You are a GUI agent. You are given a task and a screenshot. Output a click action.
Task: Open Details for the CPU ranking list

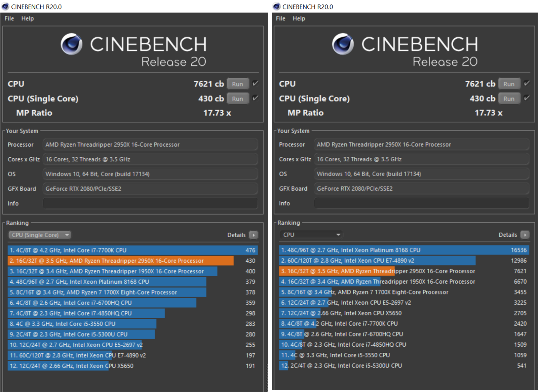point(525,235)
